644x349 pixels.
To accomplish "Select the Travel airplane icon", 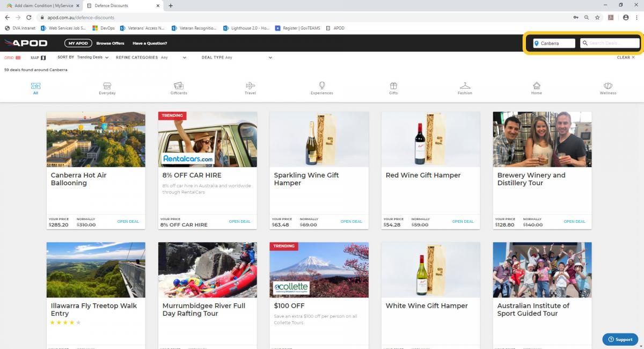I will point(250,86).
